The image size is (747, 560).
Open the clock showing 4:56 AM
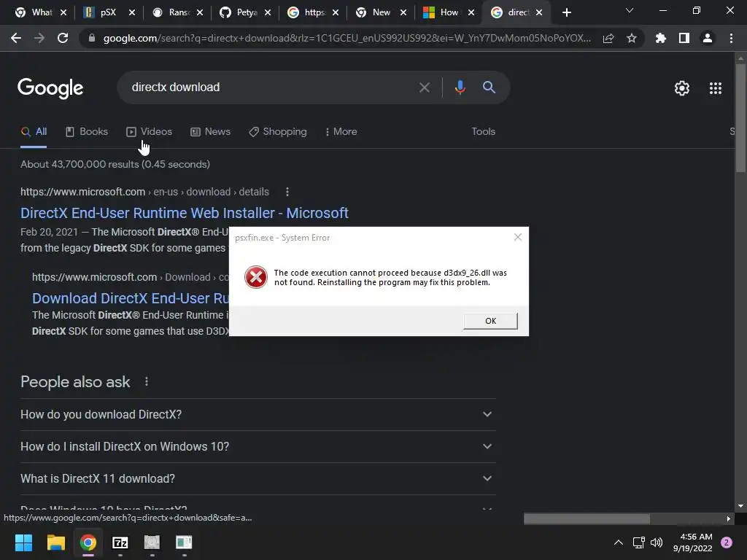tap(693, 542)
